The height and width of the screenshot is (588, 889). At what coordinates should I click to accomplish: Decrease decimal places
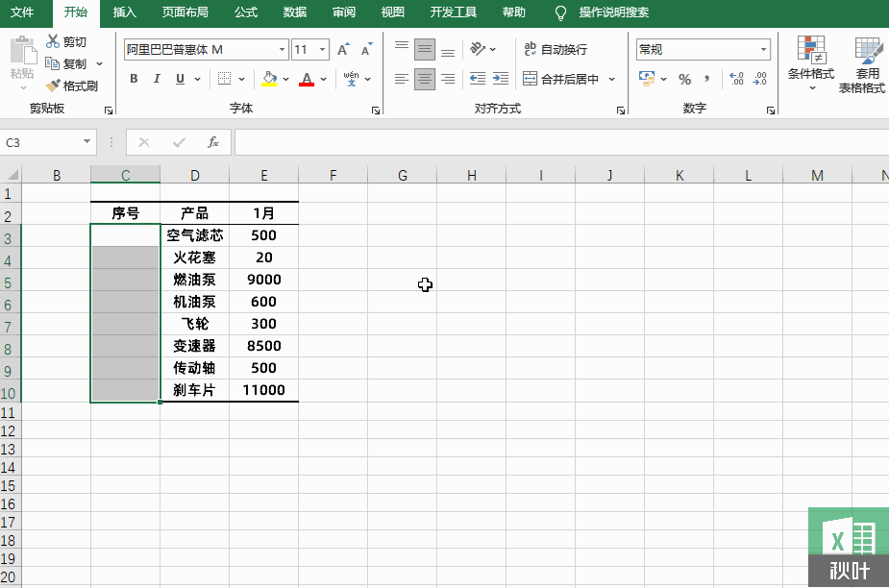point(759,79)
